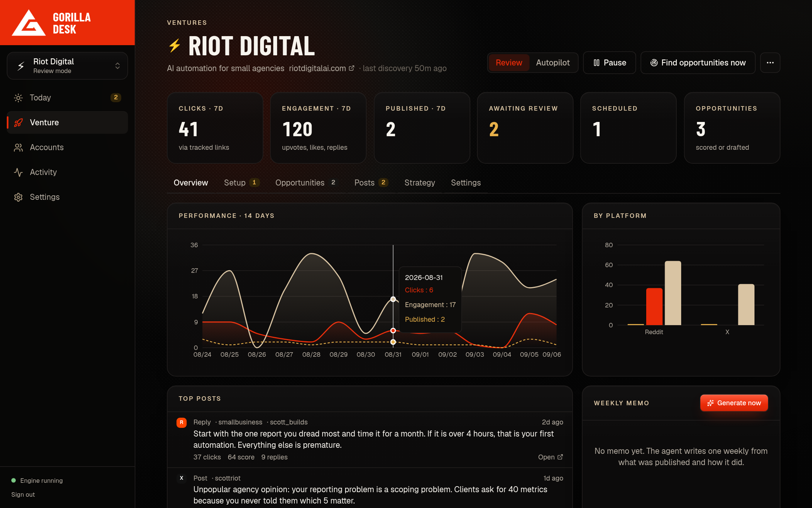Click the Open external link icon
This screenshot has height=508, width=812.
tap(560, 457)
